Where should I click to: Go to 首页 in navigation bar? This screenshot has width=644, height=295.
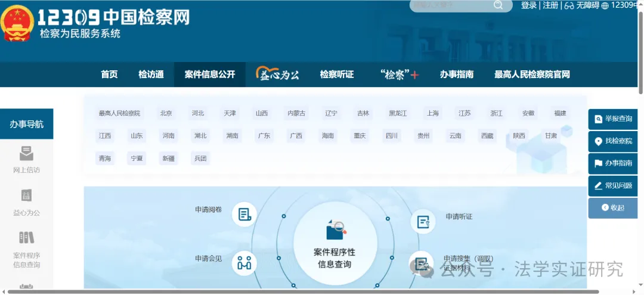(x=109, y=74)
